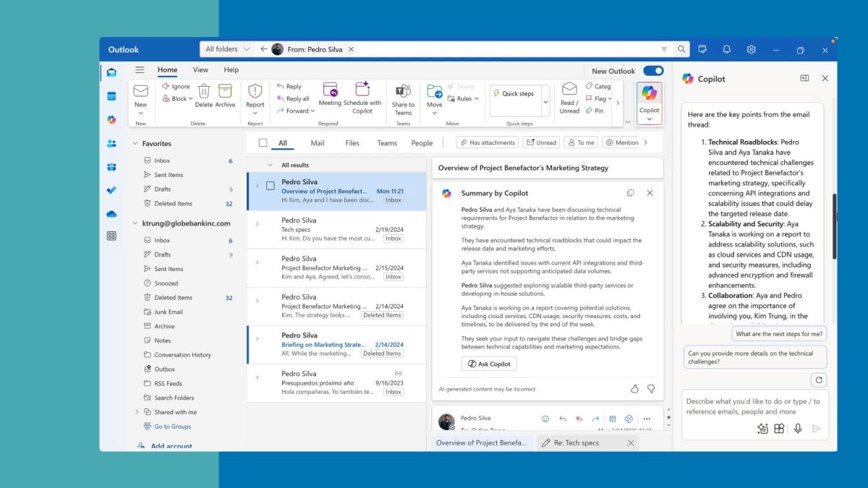This screenshot has width=868, height=488.
Task: Click thumbs up on the Copilot summary
Action: tap(634, 389)
